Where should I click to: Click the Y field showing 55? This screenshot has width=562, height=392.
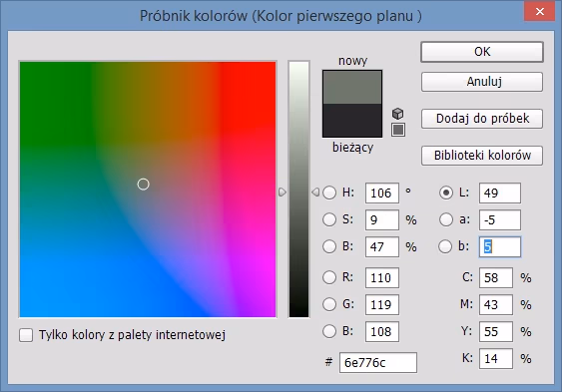point(496,331)
